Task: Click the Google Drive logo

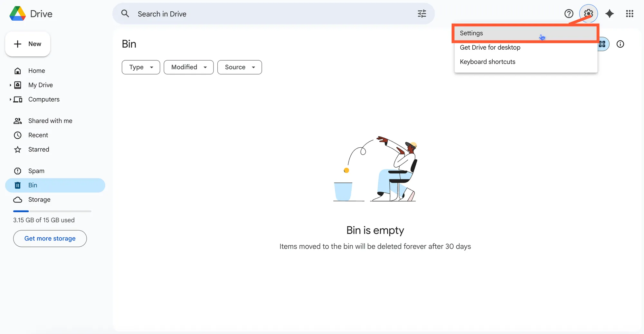Action: coord(18,14)
